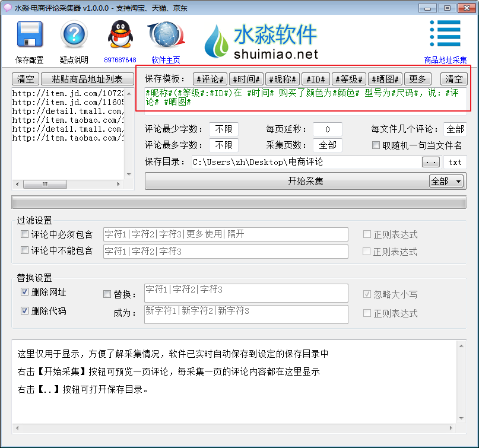Insert the #评论# template tag
This screenshot has width=479, height=448.
pos(210,79)
